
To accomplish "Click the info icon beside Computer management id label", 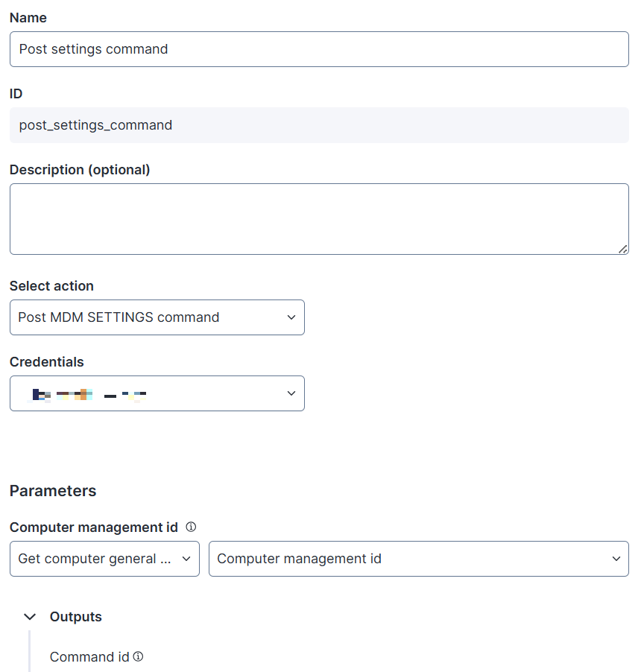I will [x=191, y=527].
